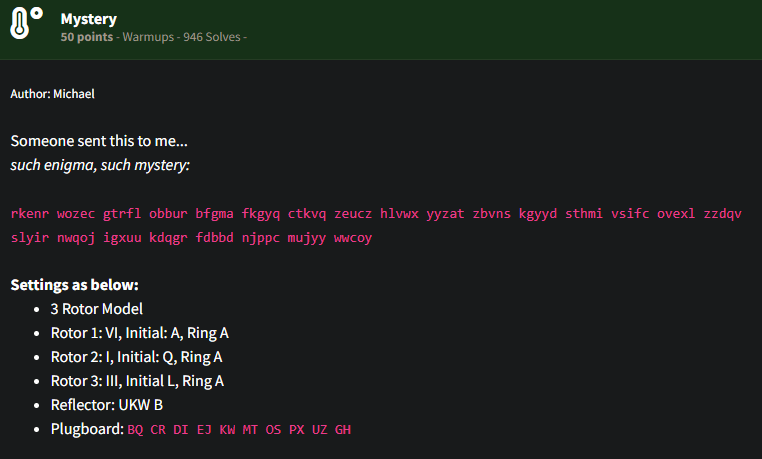The image size is (762, 459).
Task: Click the plugboard pairs code starting with BQ
Action: click(239, 430)
